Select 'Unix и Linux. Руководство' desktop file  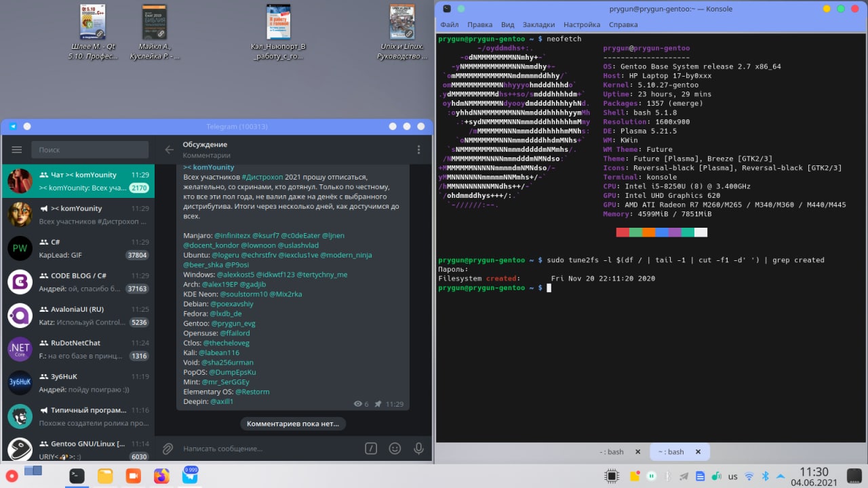(x=402, y=33)
